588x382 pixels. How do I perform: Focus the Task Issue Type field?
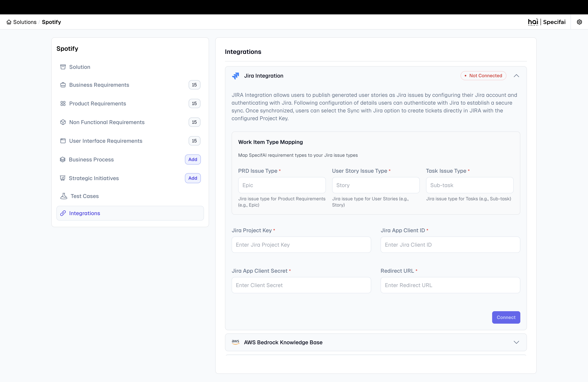pos(470,185)
